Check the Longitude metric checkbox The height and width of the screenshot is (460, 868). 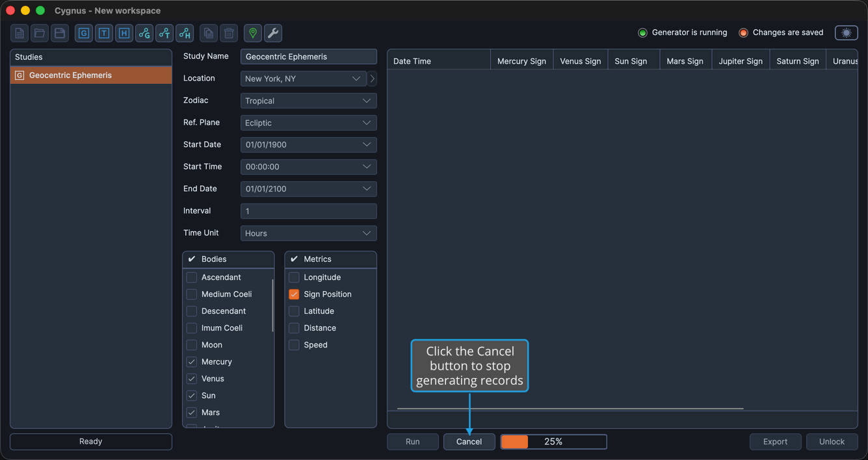294,277
